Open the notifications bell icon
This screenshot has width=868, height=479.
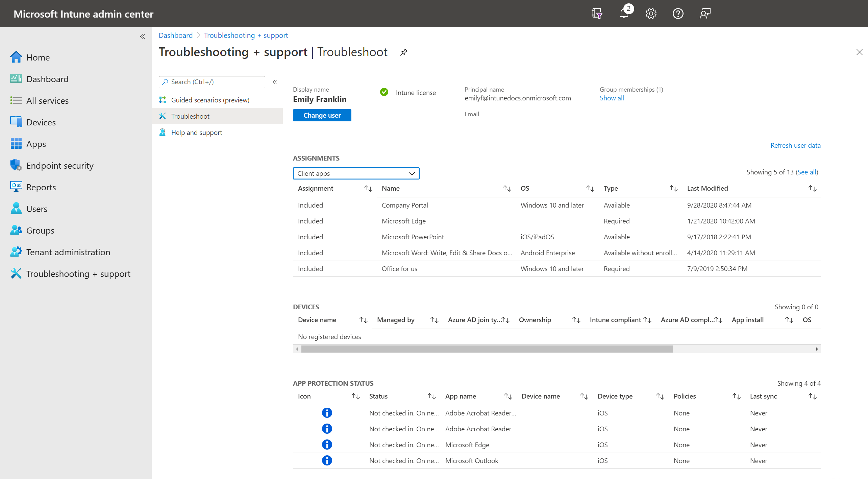point(624,14)
